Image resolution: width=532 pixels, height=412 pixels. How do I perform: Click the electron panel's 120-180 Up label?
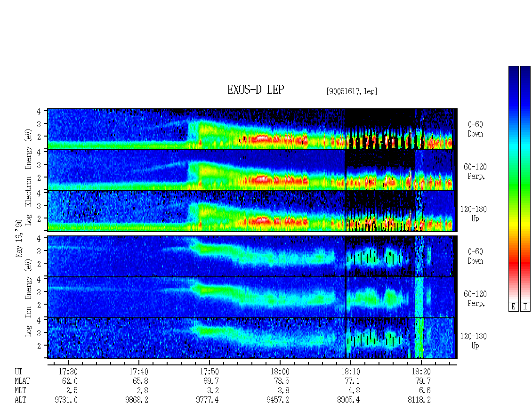point(473,214)
